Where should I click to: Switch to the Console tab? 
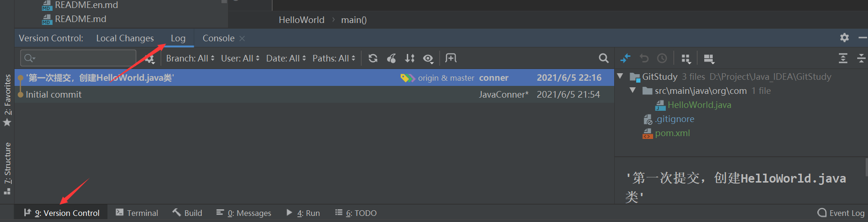click(218, 38)
